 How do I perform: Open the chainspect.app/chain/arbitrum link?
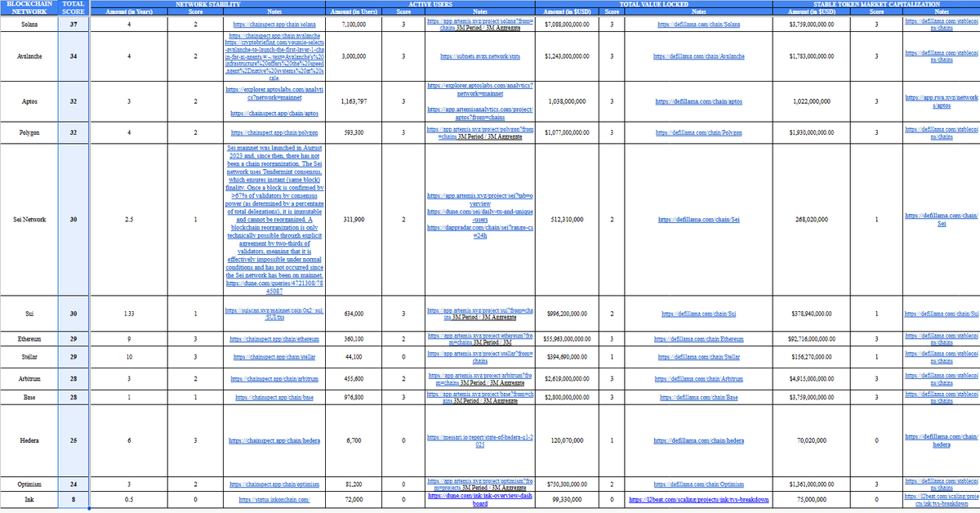click(274, 378)
